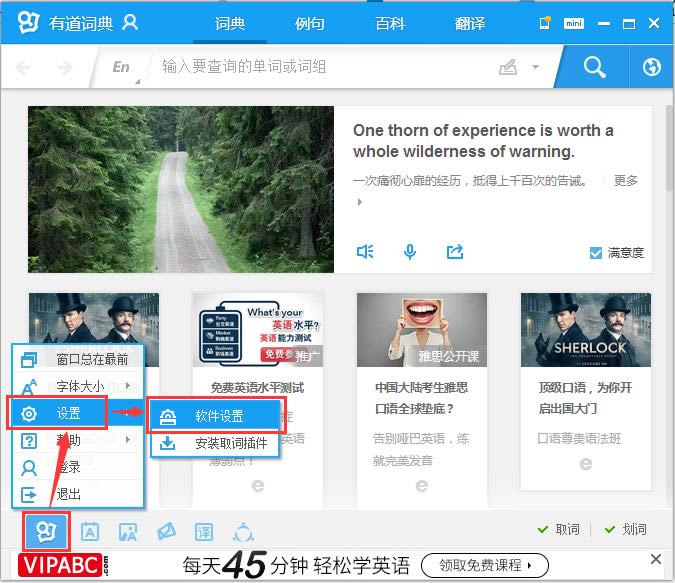Open the handwriting input icon

(508, 67)
